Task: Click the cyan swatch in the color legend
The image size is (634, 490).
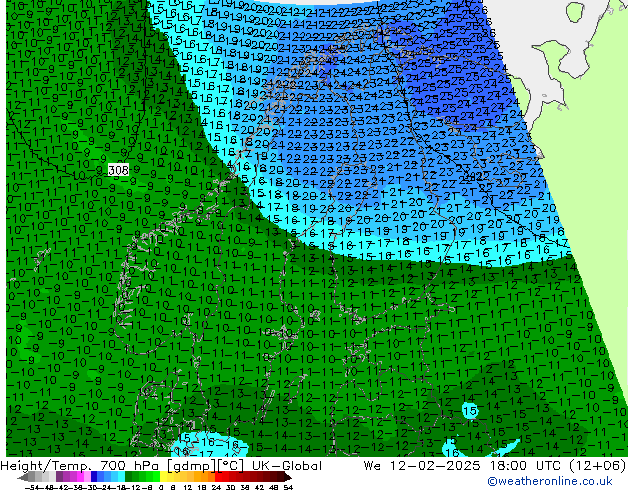Action: (121, 477)
